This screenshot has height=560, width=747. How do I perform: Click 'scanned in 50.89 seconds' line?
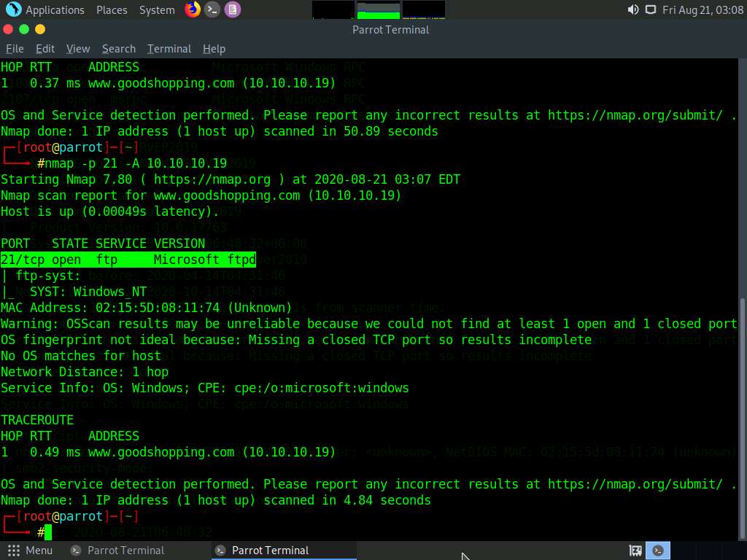[219, 131]
